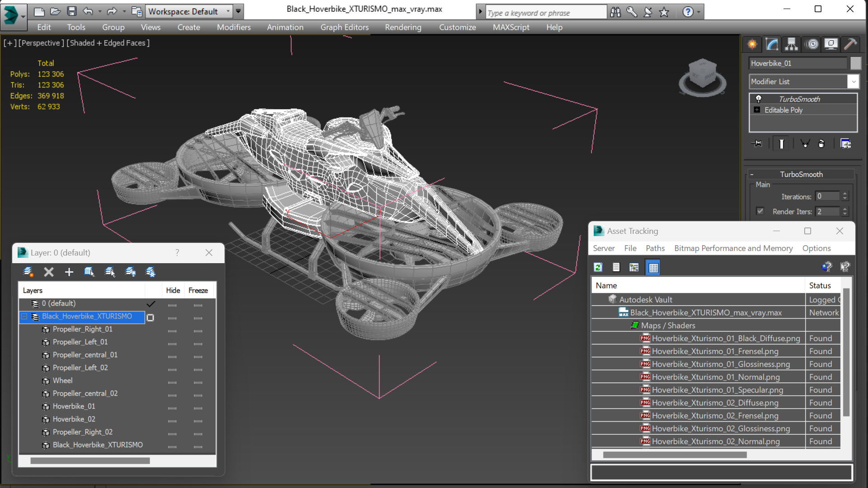Click the viewport [+] label
The image size is (868, 488).
point(10,43)
